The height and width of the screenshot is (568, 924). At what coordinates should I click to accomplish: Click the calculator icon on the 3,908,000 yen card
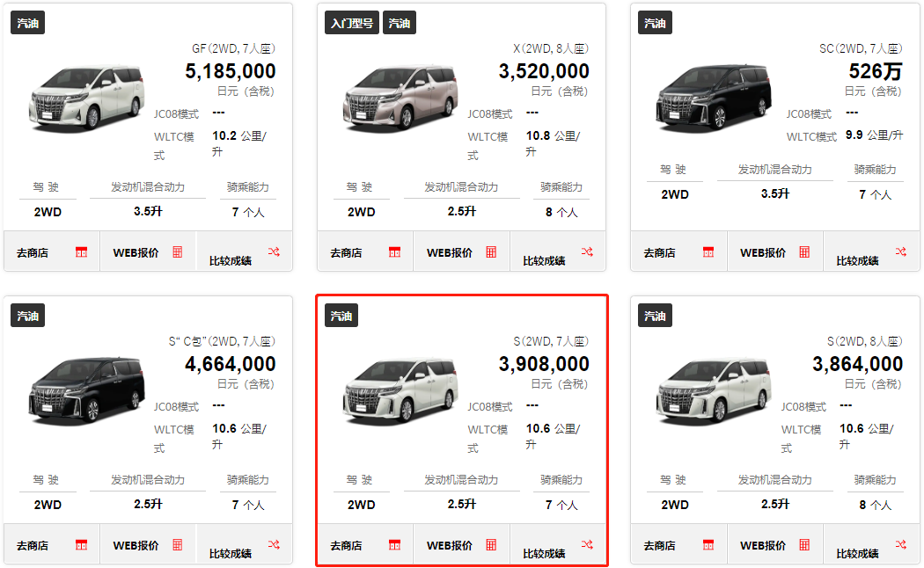coord(491,545)
